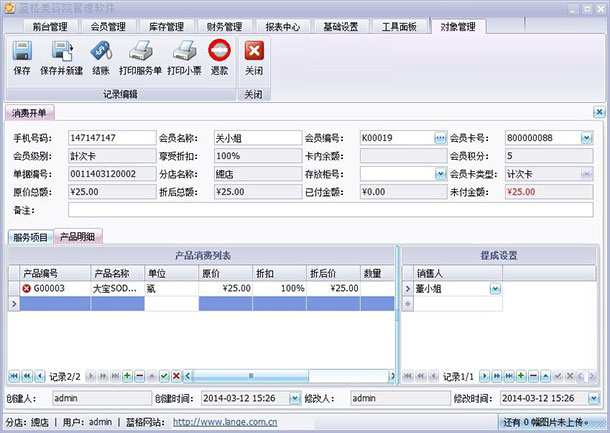Go to next page in commission navigator
Image resolution: width=610 pixels, height=433 pixels.
coord(497,376)
